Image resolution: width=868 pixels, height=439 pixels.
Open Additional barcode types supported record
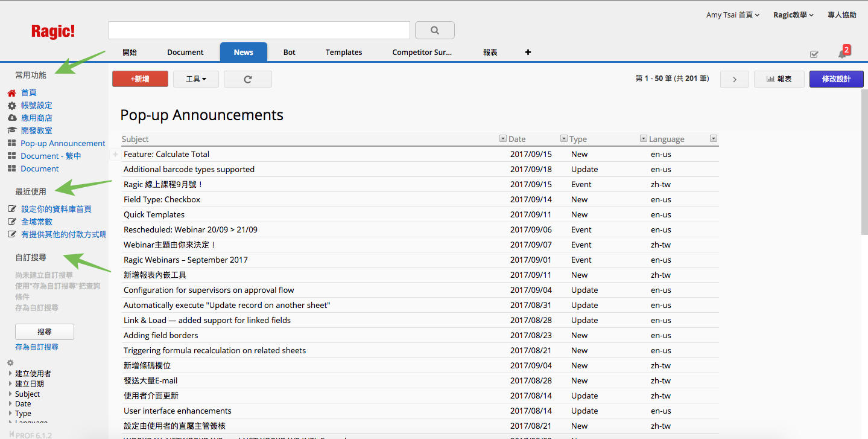point(189,170)
